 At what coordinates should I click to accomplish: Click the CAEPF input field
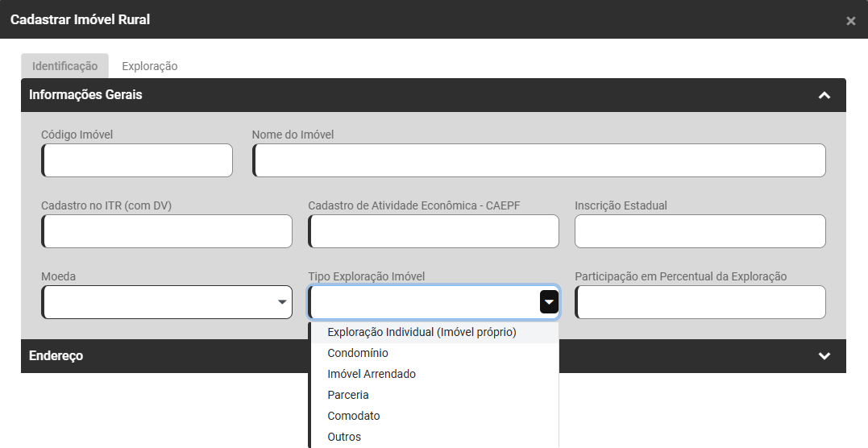coord(434,231)
